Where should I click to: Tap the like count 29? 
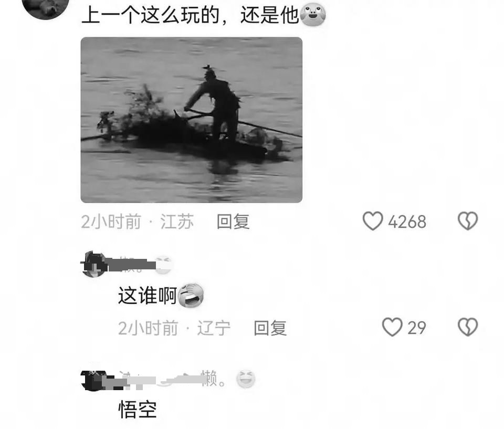click(417, 328)
